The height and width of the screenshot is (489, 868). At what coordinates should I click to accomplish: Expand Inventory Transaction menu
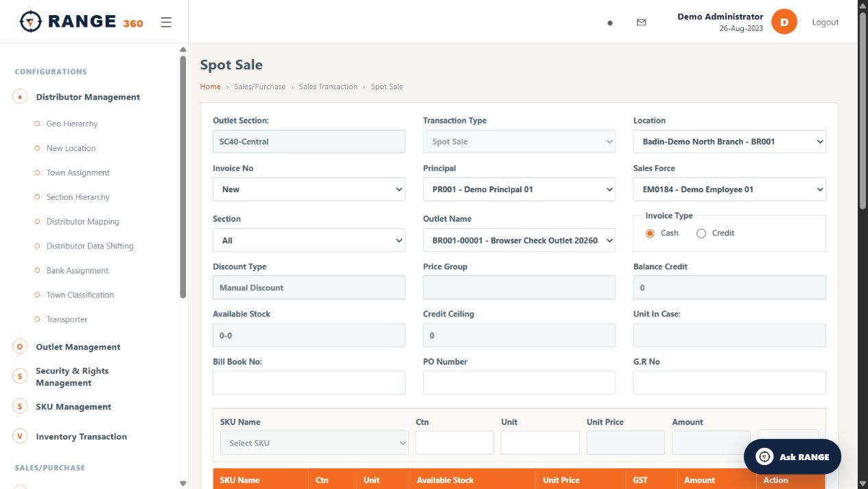(x=82, y=436)
